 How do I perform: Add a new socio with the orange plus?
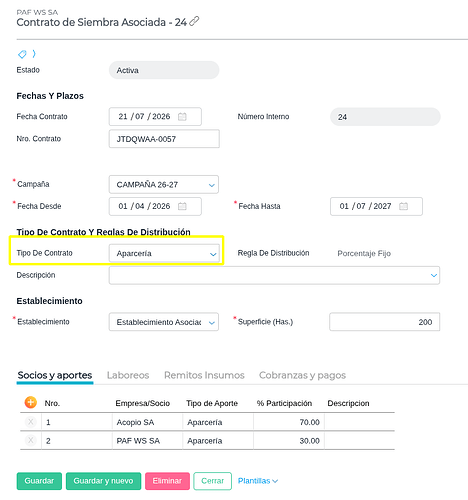[x=31, y=403]
